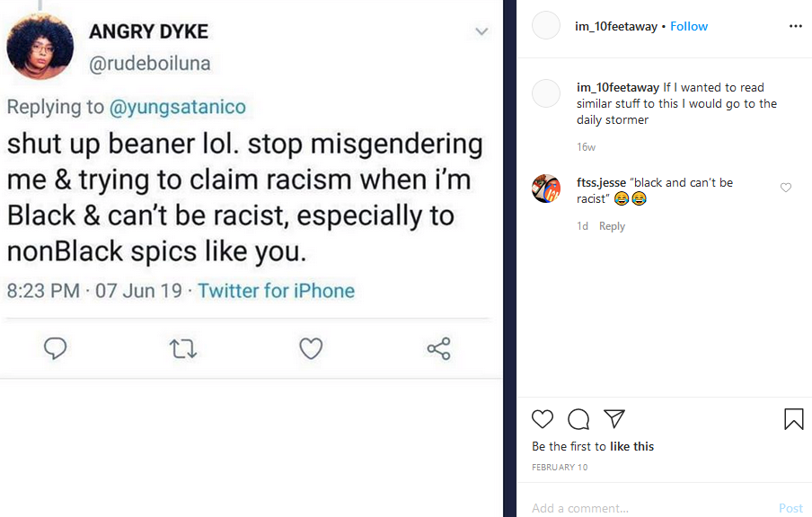Image resolution: width=812 pixels, height=517 pixels.
Task: Click the Post comment button
Action: pos(790,508)
